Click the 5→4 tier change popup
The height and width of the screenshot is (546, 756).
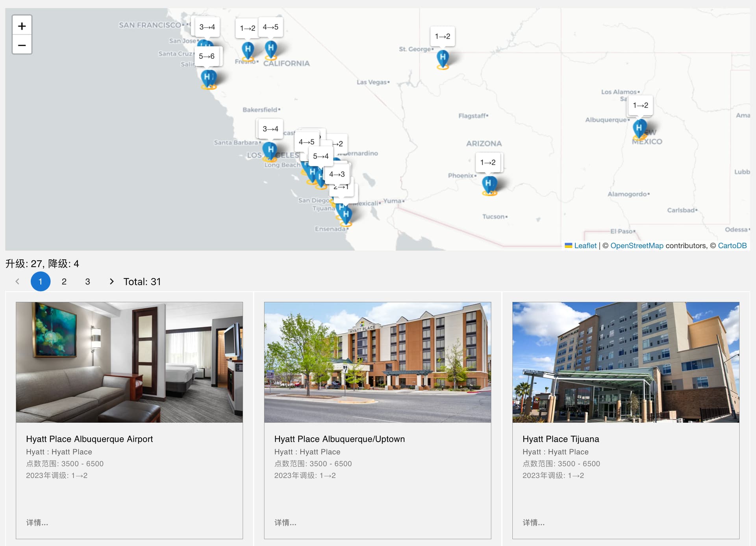(x=321, y=156)
